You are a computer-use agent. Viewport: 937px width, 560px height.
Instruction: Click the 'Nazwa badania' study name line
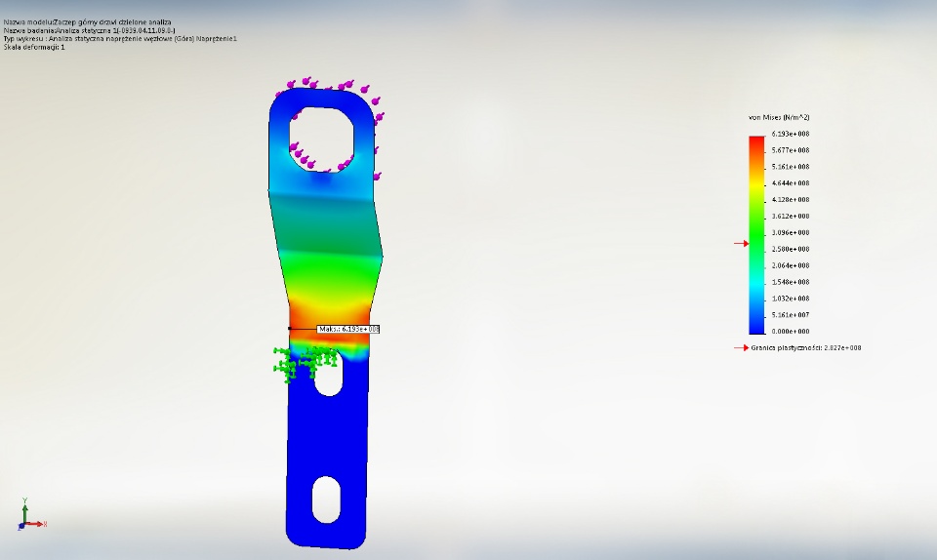pyautogui.click(x=89, y=30)
